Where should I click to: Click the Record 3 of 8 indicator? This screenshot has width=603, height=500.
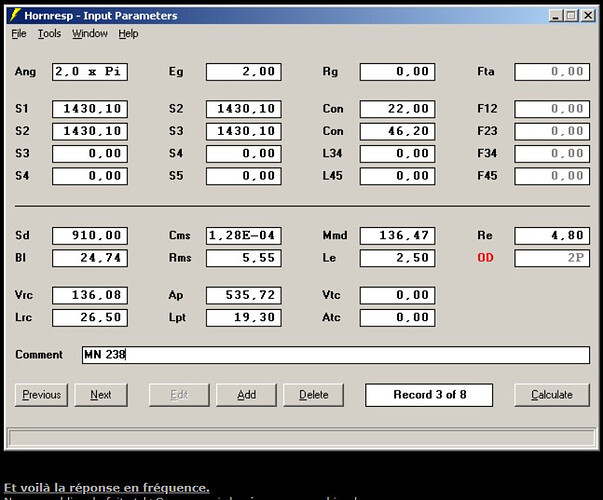point(429,395)
